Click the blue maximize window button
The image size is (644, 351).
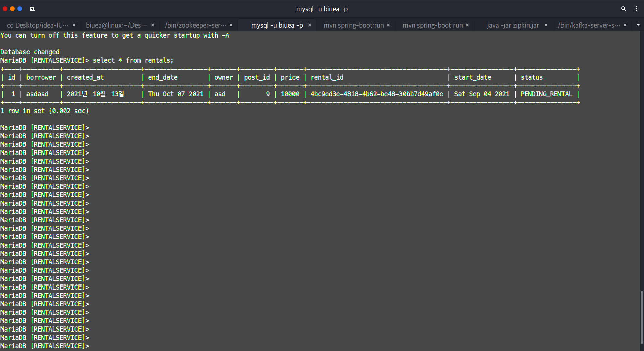[20, 9]
